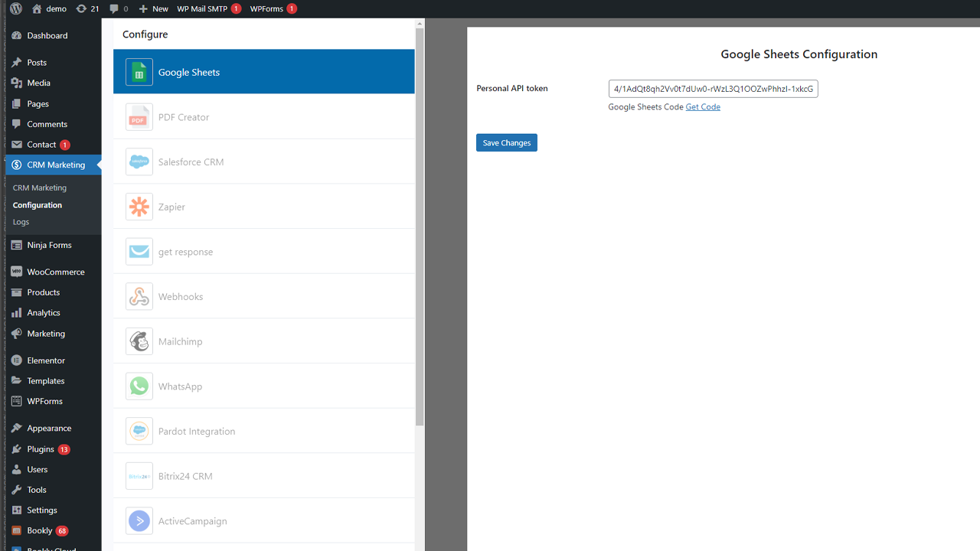Click the updates icon showing 21

pos(81,8)
